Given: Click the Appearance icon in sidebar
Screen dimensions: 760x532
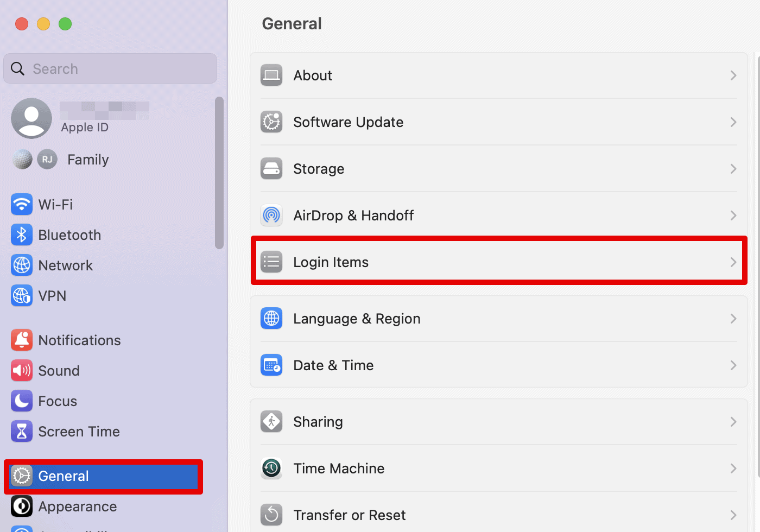Looking at the screenshot, I should click(x=22, y=506).
